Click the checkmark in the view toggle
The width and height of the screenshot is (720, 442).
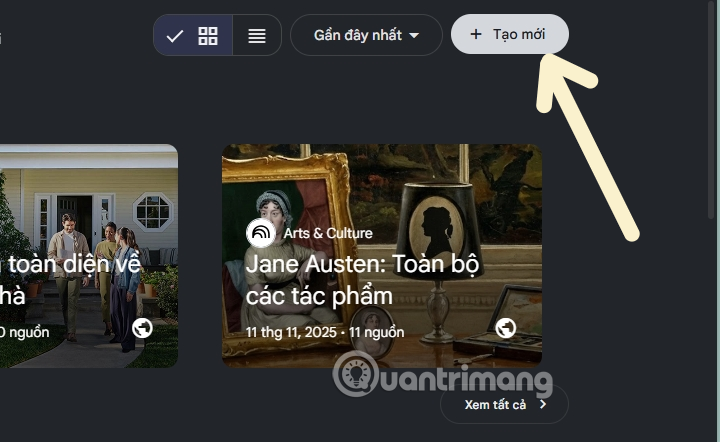pyautogui.click(x=174, y=36)
